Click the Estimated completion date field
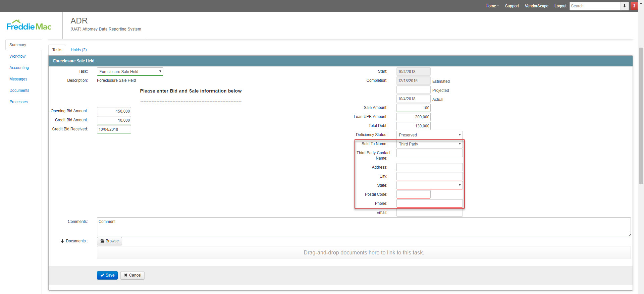This screenshot has height=294, width=644. click(414, 81)
